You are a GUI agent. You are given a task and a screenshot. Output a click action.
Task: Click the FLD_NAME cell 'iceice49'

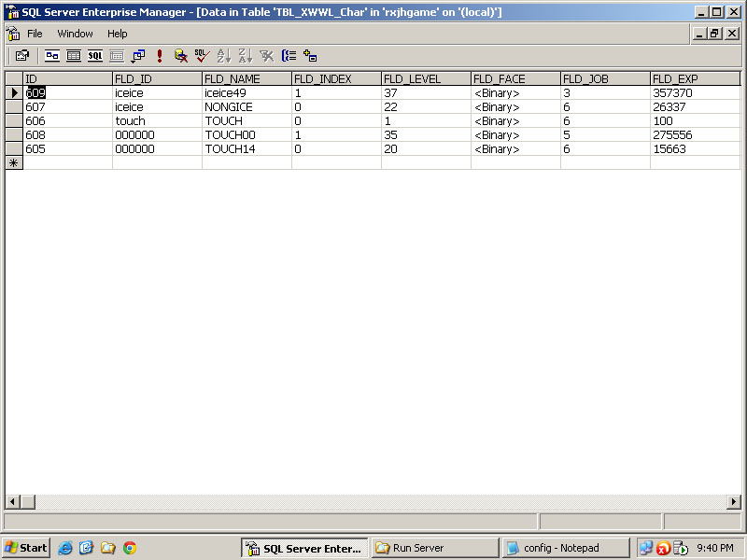pyautogui.click(x=247, y=92)
